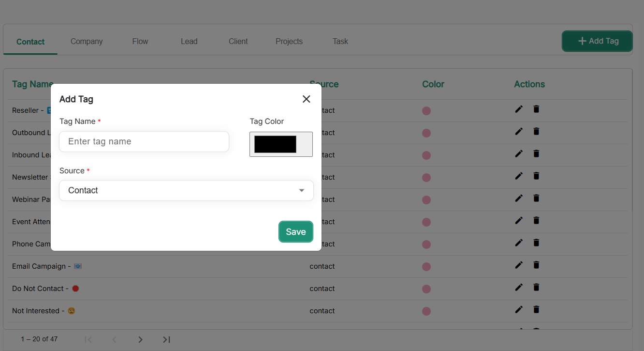Close the Add Tag dialog
The width and height of the screenshot is (644, 351).
tap(306, 99)
